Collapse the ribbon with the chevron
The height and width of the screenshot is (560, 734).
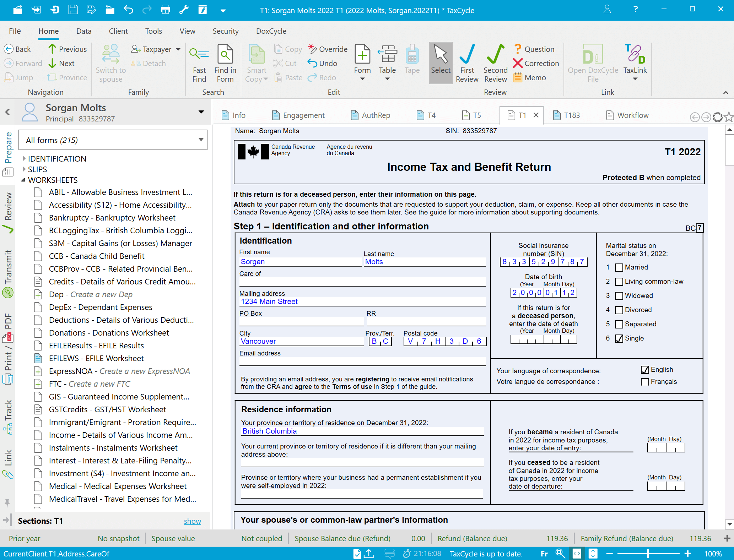pos(725,92)
